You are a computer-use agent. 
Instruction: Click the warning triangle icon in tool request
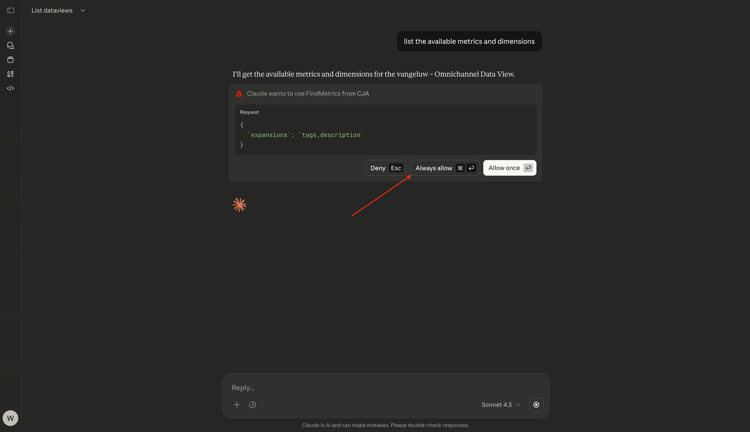click(239, 94)
